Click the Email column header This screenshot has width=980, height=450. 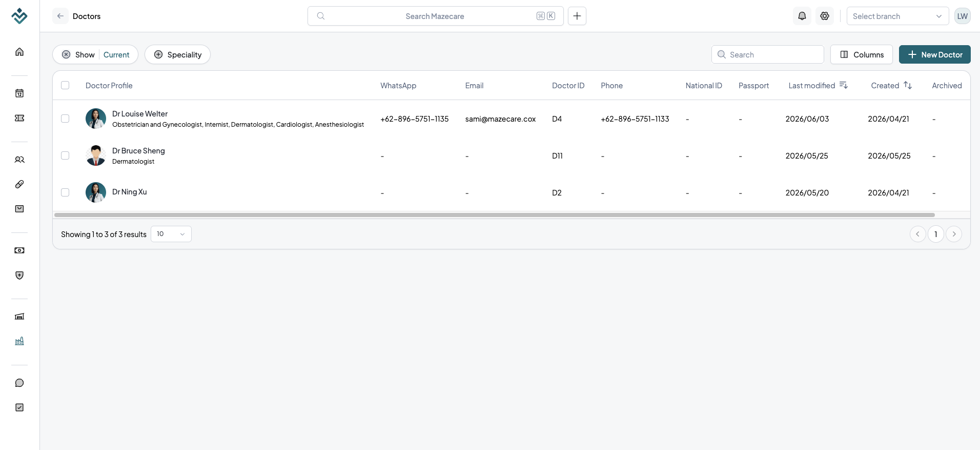(x=474, y=86)
